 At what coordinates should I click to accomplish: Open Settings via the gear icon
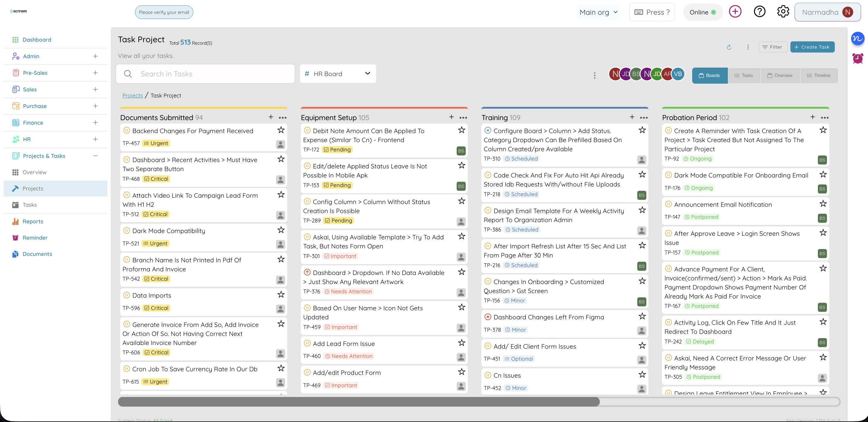(x=783, y=11)
